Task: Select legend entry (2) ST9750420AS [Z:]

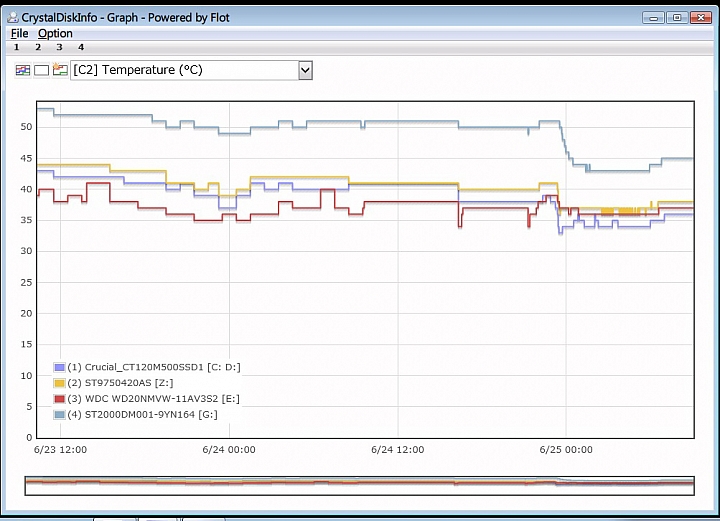Action: coord(120,383)
